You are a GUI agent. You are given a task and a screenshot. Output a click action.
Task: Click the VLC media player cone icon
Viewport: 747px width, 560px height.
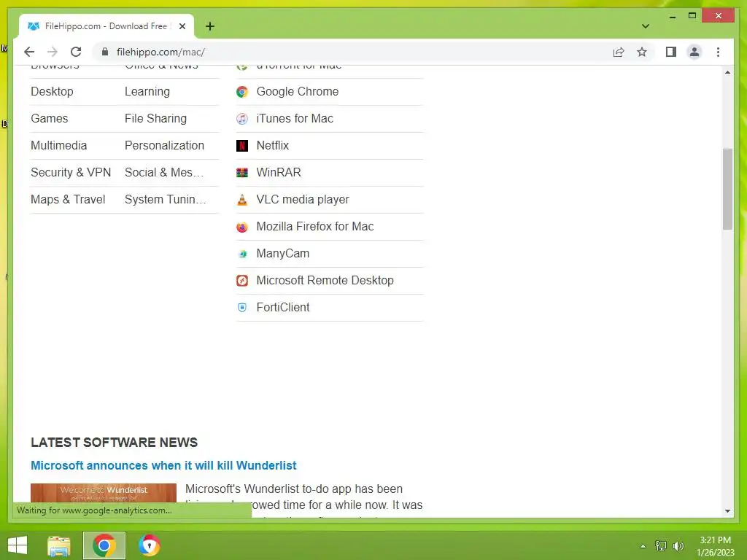242,200
